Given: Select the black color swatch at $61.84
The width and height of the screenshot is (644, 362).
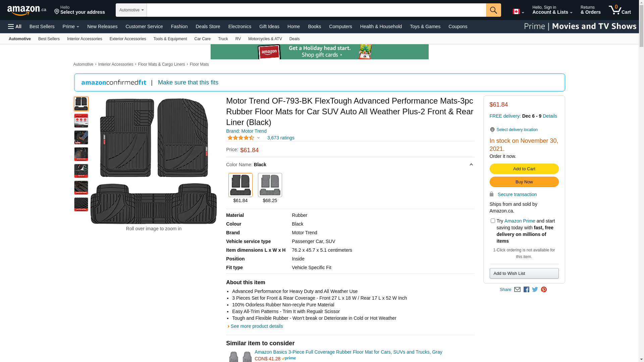Looking at the screenshot, I should click(240, 185).
